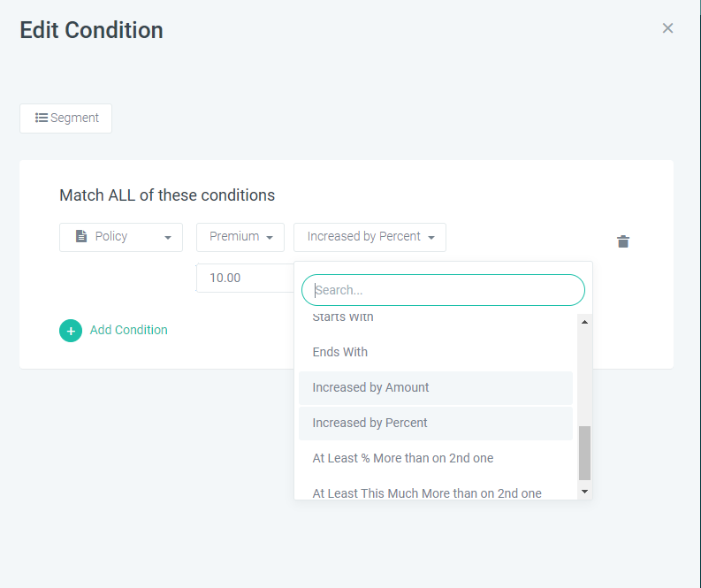Choose At Least % More than on 2nd one
Image resolution: width=701 pixels, height=588 pixels.
coord(403,458)
